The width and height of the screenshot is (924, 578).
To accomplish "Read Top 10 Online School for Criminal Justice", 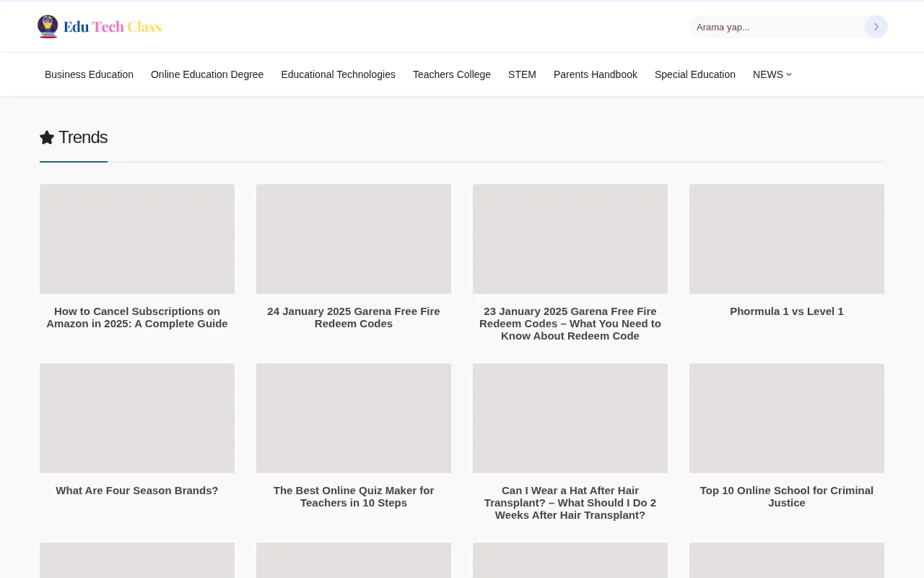I will [x=786, y=496].
